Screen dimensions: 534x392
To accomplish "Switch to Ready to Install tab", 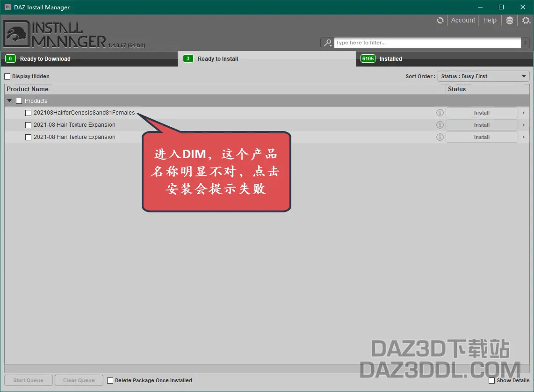I will click(x=267, y=59).
